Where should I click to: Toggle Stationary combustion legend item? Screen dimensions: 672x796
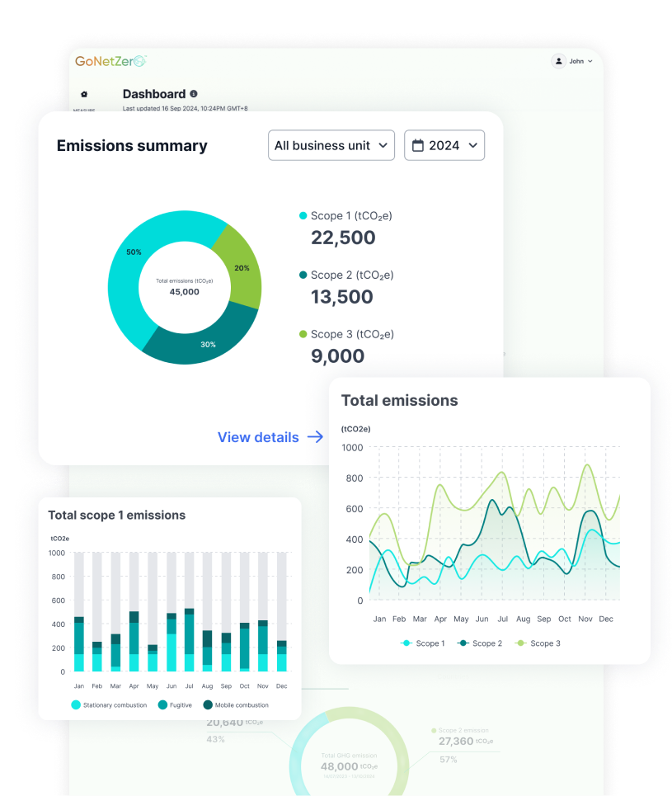pos(109,704)
